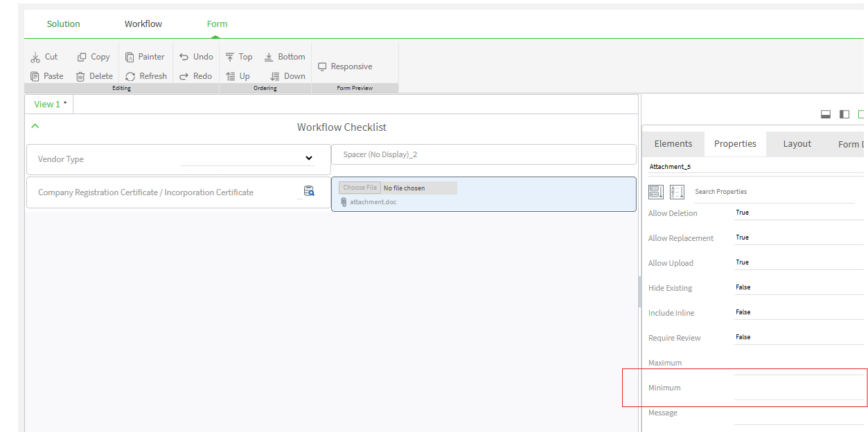Dock panel to left side icon
868x432 pixels.
point(844,114)
